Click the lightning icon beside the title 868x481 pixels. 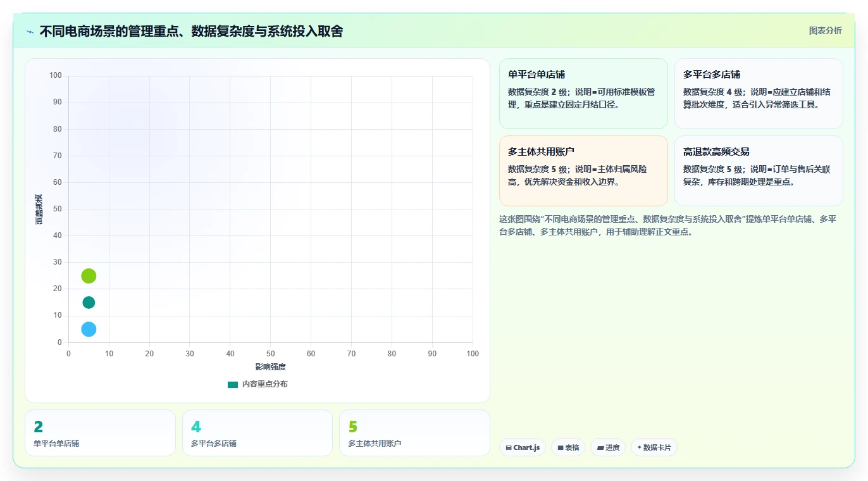(x=30, y=32)
